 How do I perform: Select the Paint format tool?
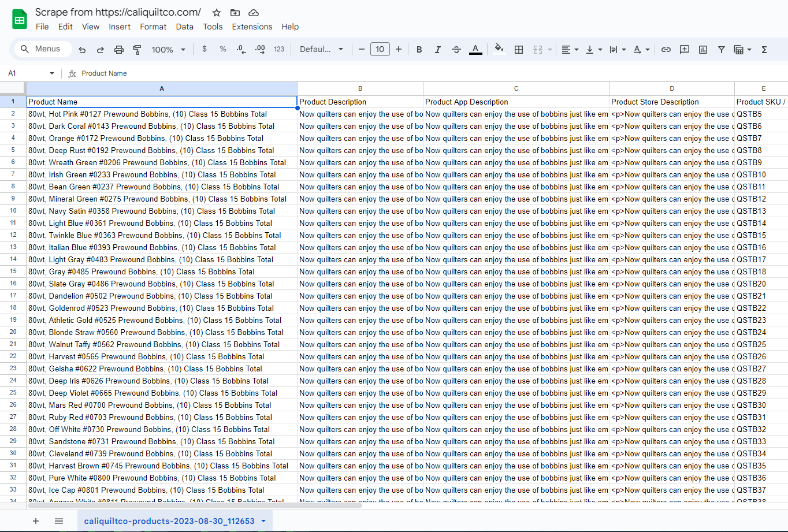[137, 50]
